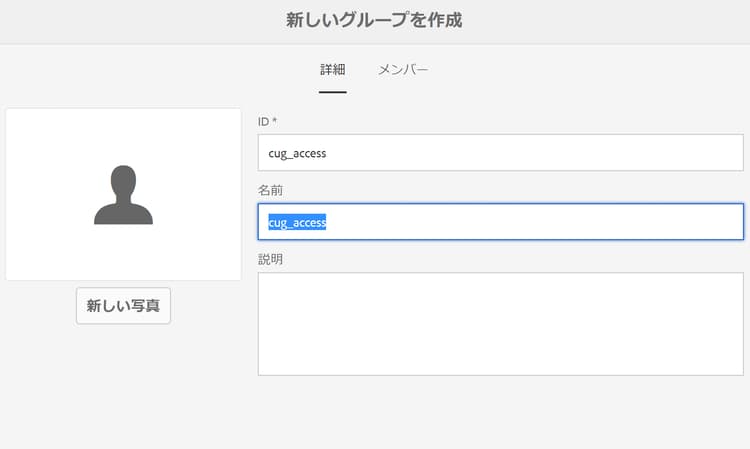Click the active underline beneath 詳細 tab
750x449 pixels.
click(x=333, y=92)
